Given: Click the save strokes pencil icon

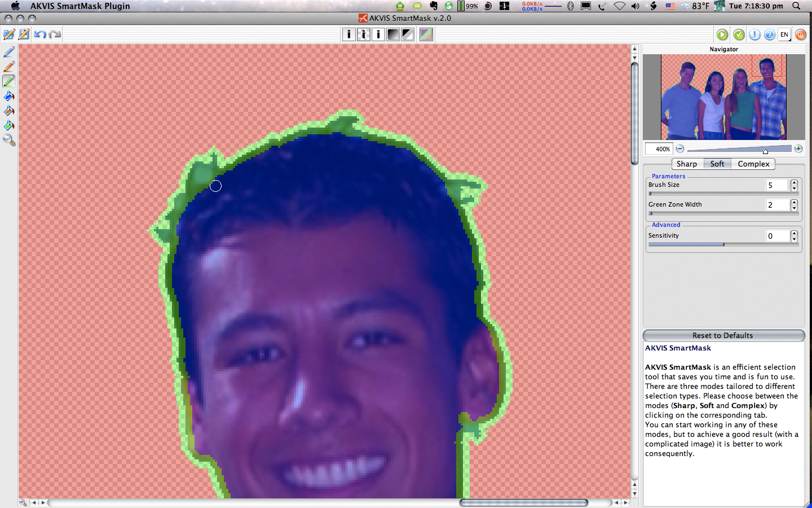Looking at the screenshot, I should click(x=24, y=34).
